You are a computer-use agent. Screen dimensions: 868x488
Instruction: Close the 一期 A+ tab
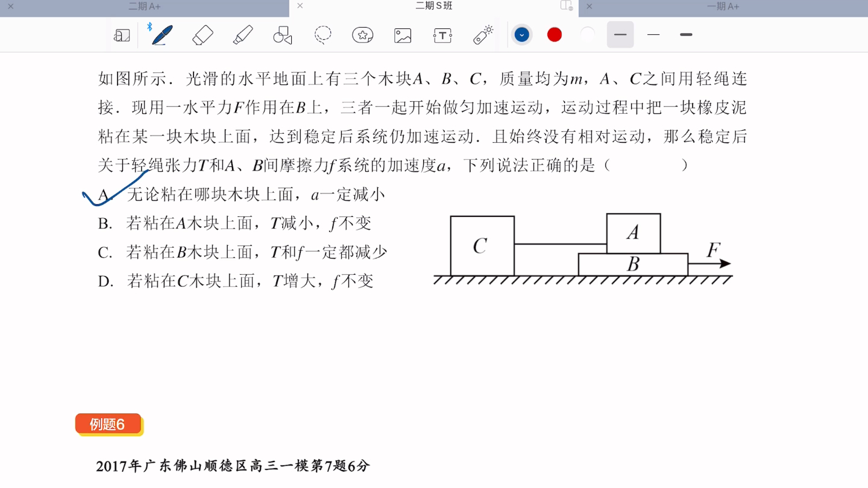[x=590, y=6]
